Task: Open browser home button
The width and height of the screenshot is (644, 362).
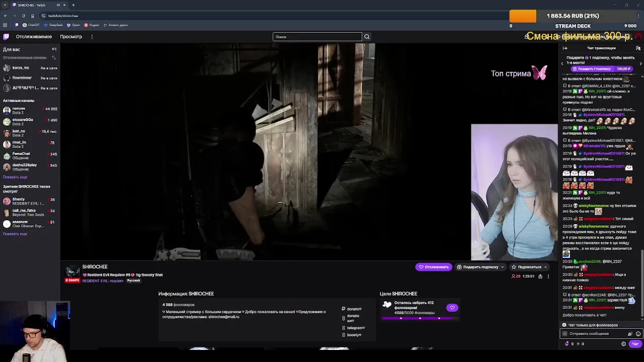Action: pyautogui.click(x=32, y=16)
